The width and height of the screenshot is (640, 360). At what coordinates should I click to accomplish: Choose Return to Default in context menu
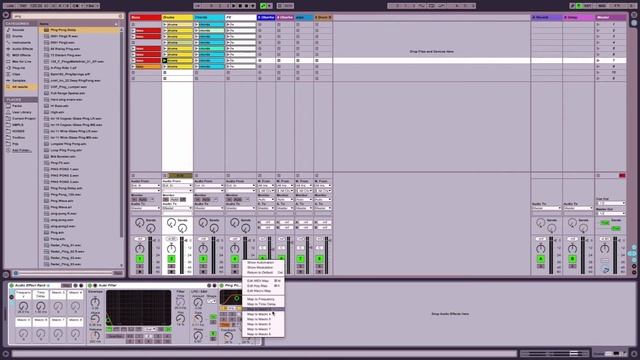coord(263,272)
